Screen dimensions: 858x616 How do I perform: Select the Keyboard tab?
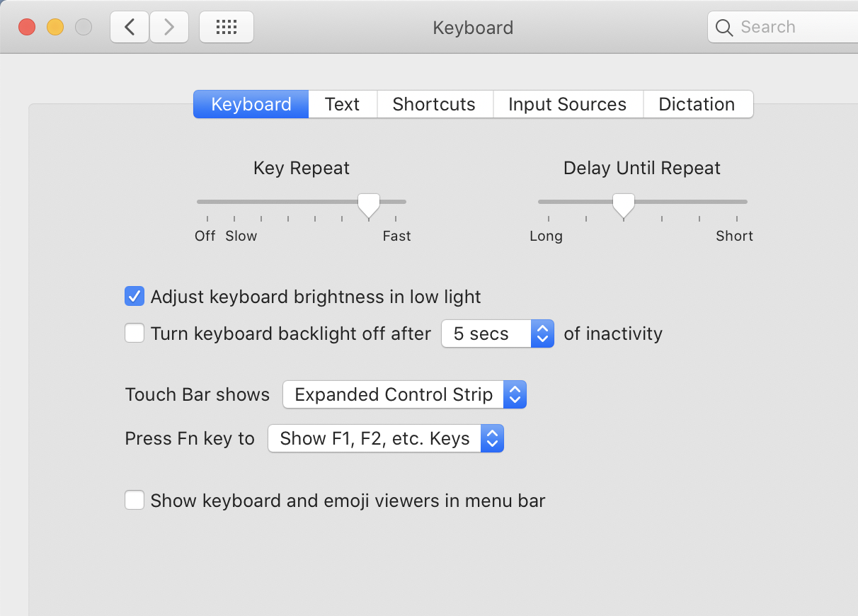tap(251, 104)
